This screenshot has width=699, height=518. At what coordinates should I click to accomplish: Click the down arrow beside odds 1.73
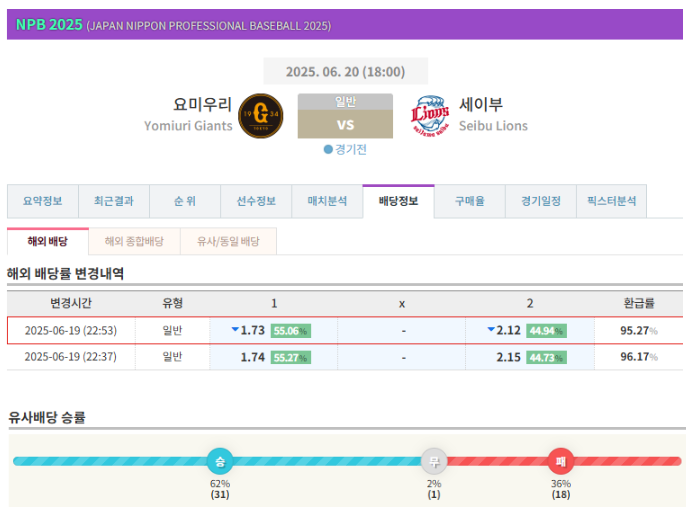[x=235, y=329]
